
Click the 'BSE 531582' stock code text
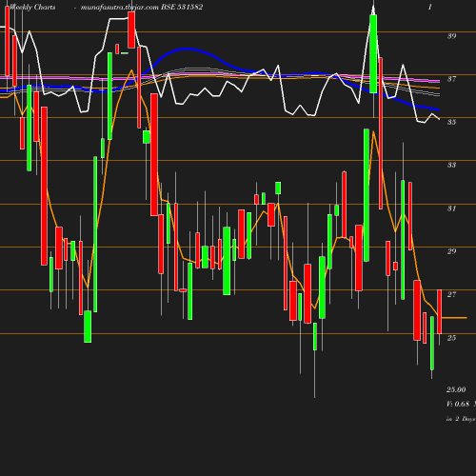[x=182, y=7]
